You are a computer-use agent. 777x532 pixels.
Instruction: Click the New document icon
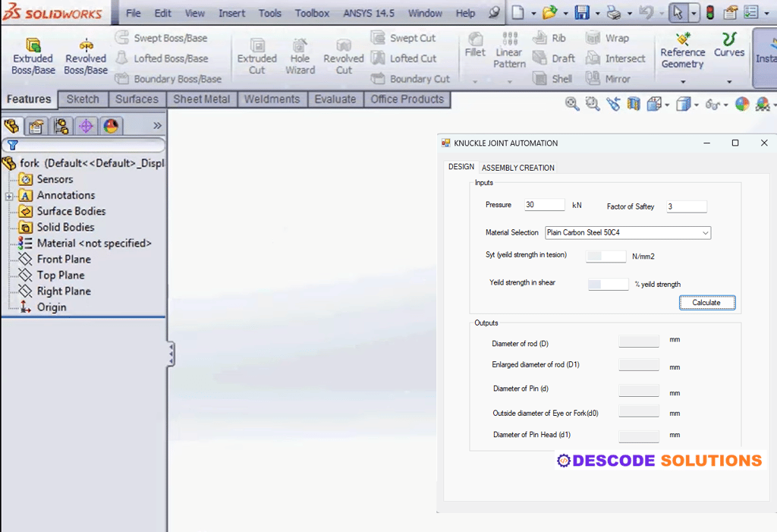(x=517, y=12)
